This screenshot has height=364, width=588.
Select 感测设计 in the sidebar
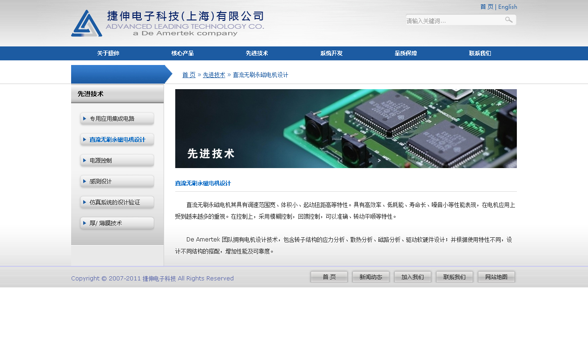tap(117, 182)
